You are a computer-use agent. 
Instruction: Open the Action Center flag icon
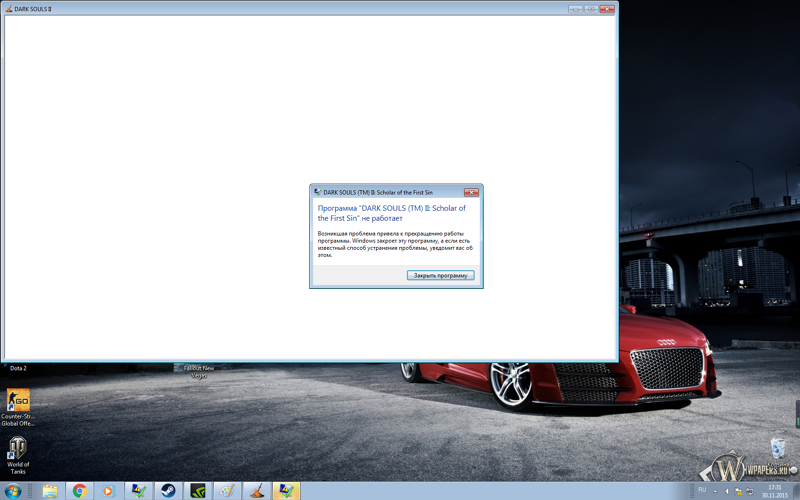[x=738, y=491]
